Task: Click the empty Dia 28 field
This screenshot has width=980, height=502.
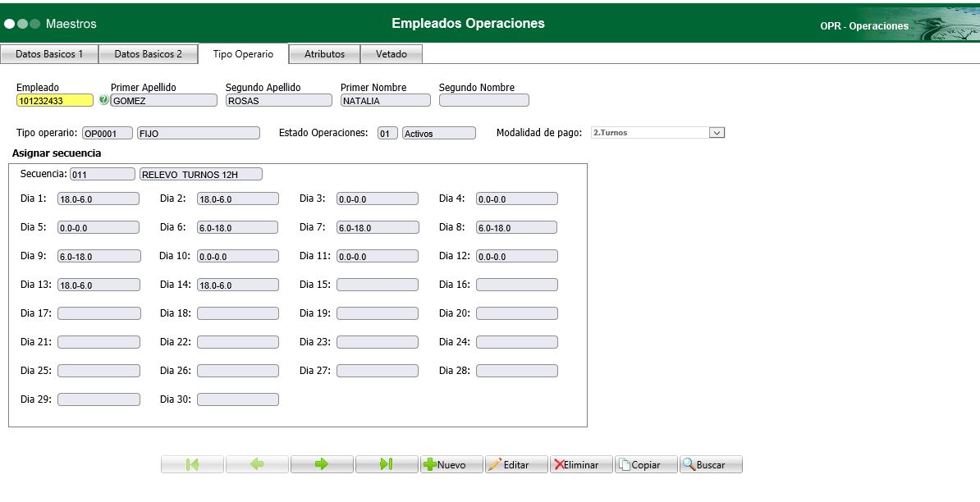Action: (x=517, y=371)
